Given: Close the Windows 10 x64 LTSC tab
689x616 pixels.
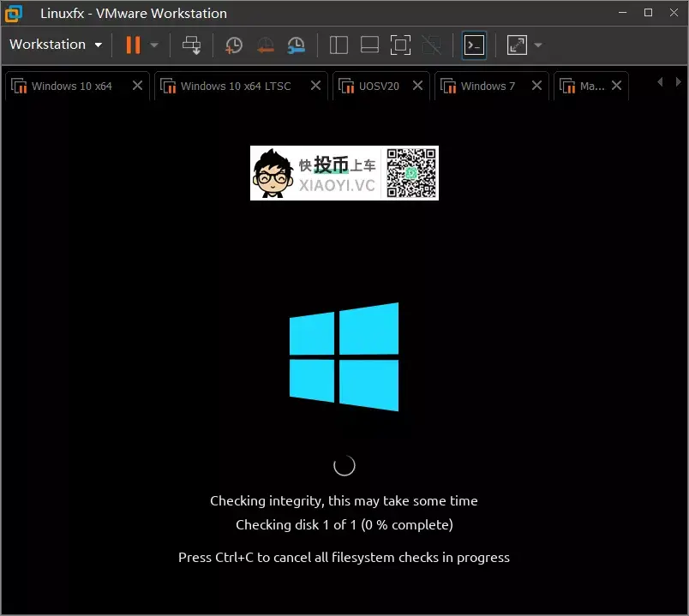Looking at the screenshot, I should coord(315,85).
